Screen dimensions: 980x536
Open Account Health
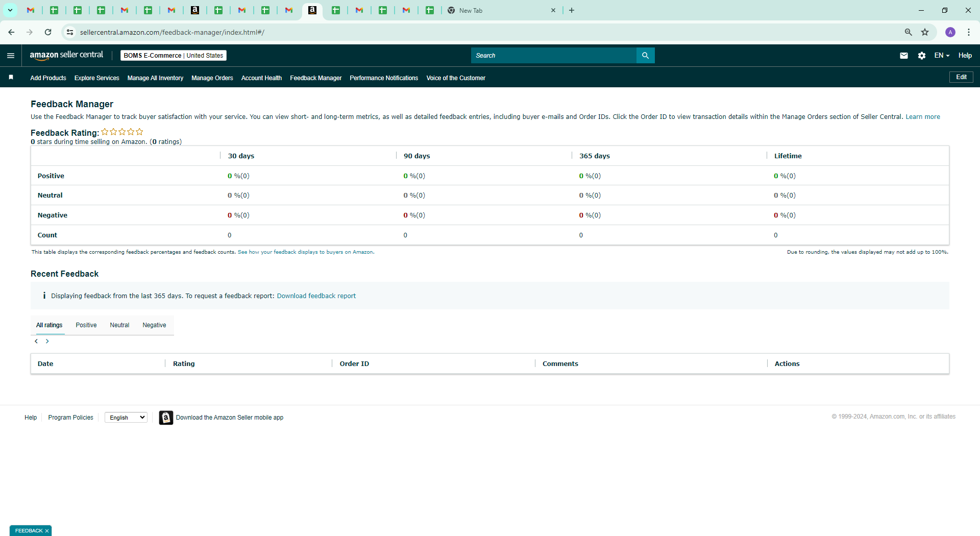click(x=261, y=78)
